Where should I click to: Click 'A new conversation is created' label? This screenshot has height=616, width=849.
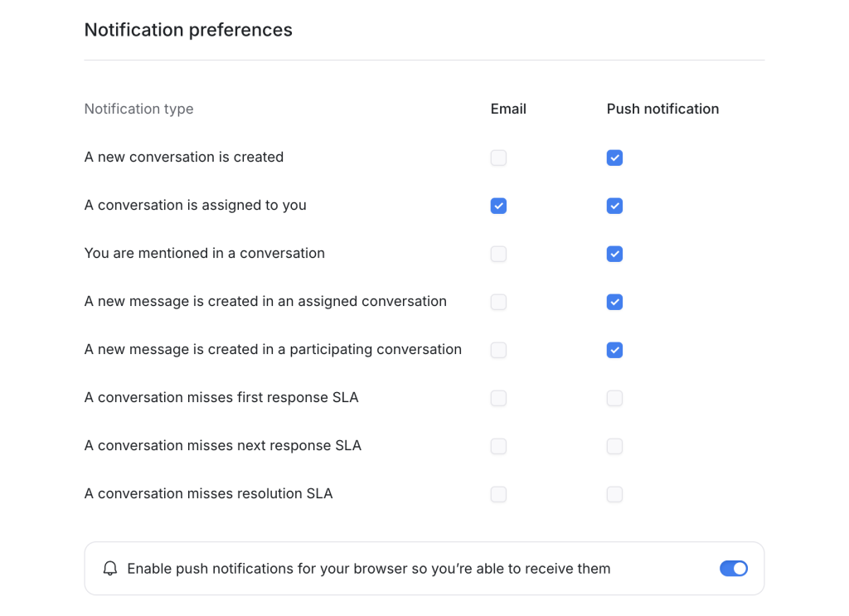[183, 157]
